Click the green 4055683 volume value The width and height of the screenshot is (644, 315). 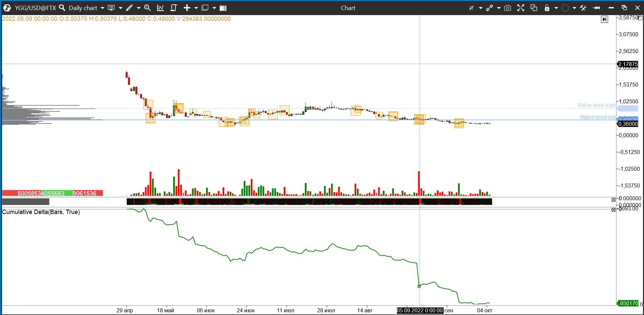pyautogui.click(x=53, y=193)
